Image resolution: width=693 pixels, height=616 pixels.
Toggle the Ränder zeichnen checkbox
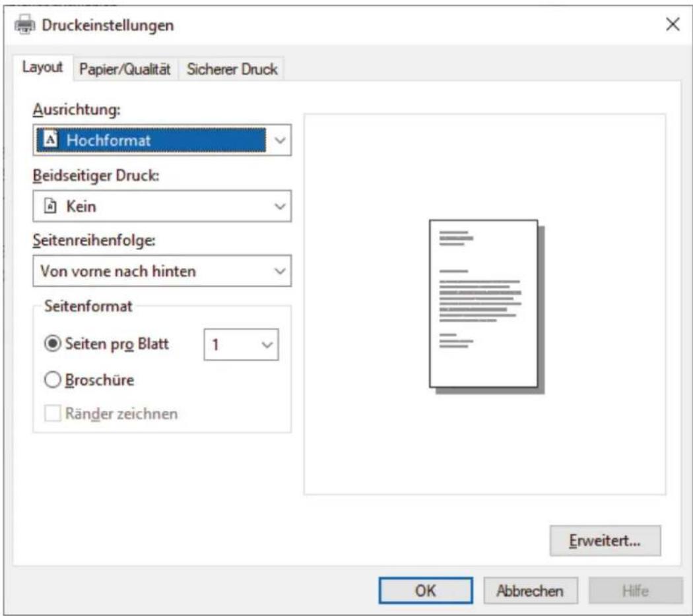point(53,414)
